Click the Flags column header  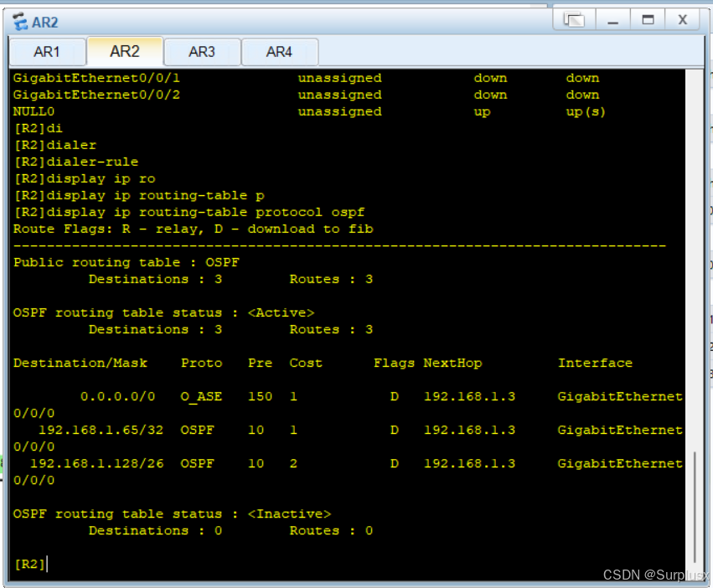pos(394,363)
